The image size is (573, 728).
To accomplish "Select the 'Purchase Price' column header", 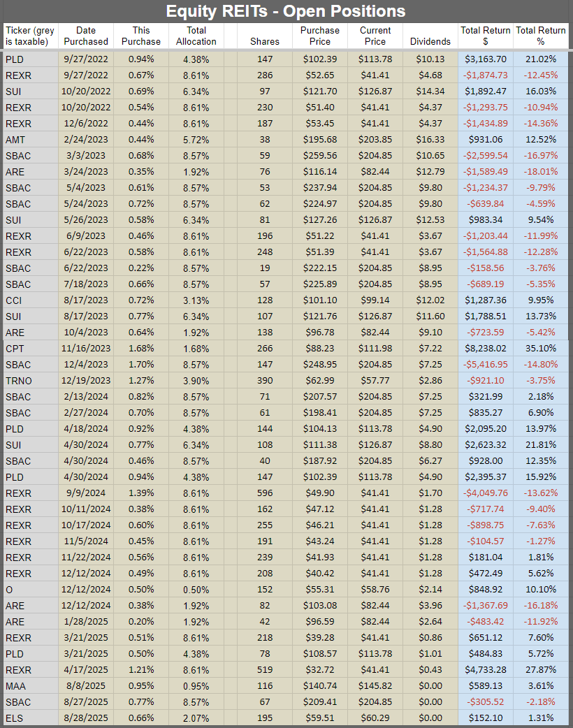I will point(319,36).
